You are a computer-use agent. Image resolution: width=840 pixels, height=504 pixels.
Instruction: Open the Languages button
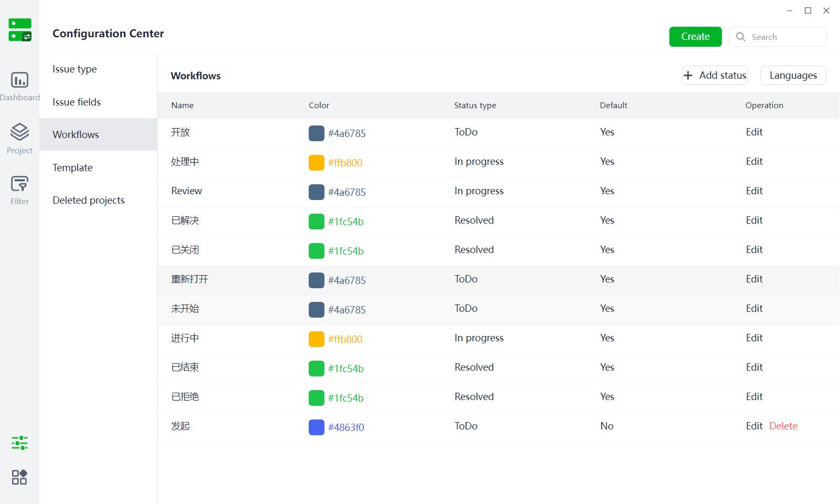point(793,75)
